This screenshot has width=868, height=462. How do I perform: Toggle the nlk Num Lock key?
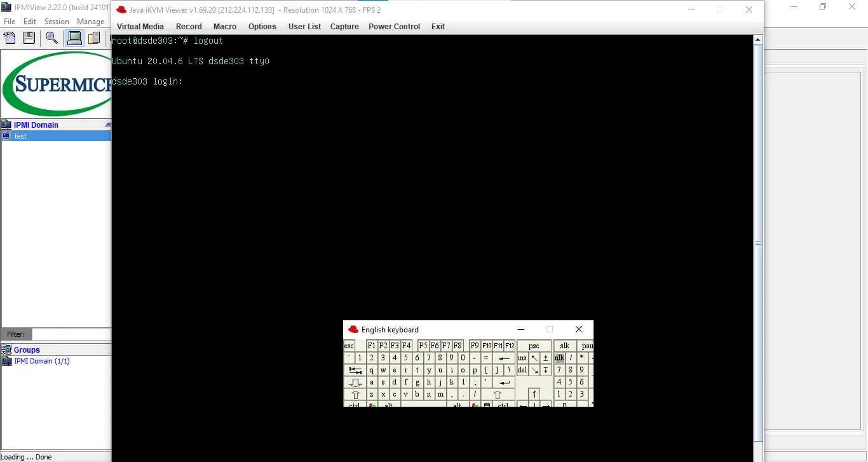point(559,358)
